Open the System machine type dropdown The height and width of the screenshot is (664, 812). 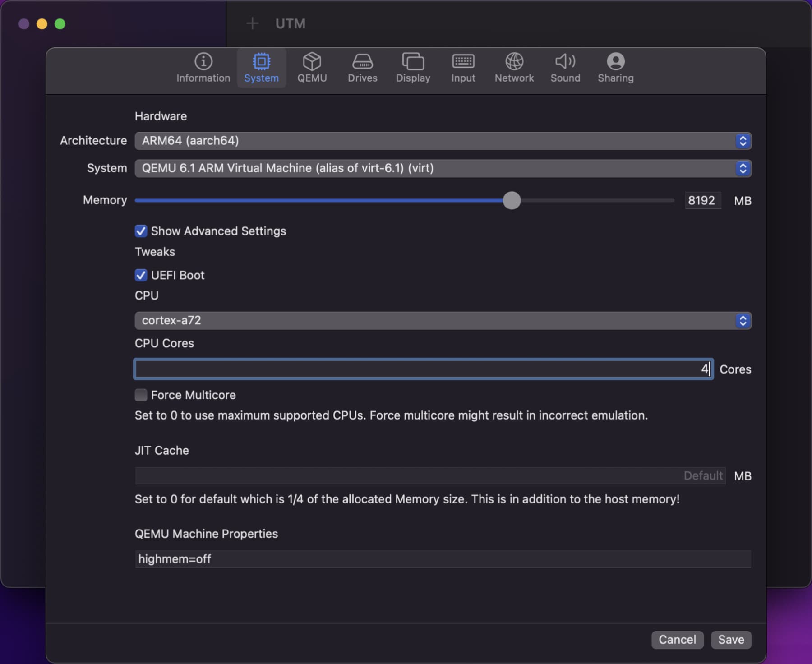[x=443, y=168]
